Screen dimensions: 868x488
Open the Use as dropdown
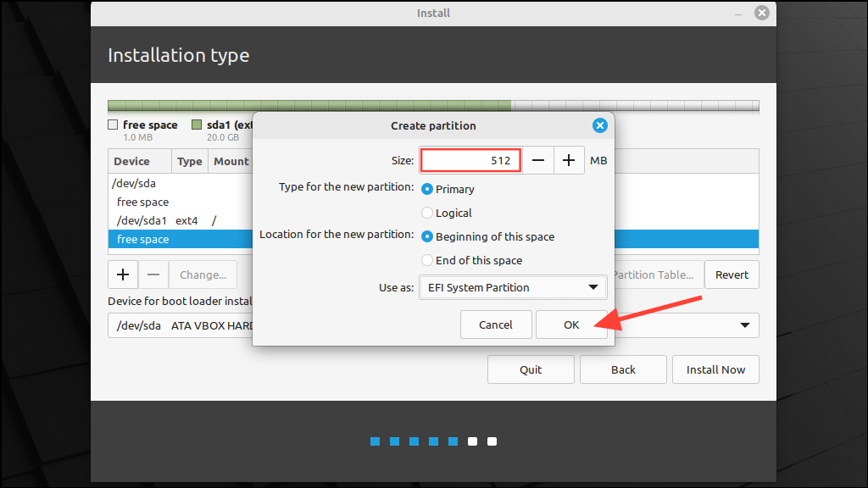513,287
